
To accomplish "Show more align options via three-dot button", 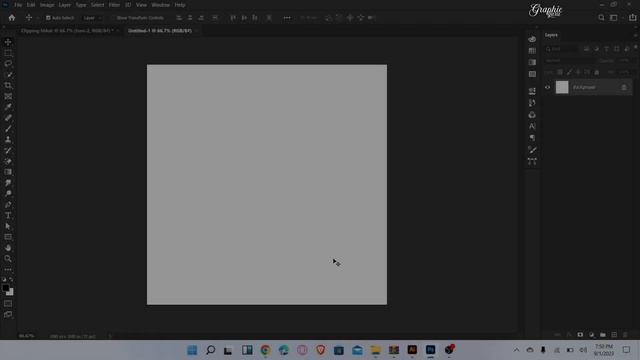I will point(287,18).
